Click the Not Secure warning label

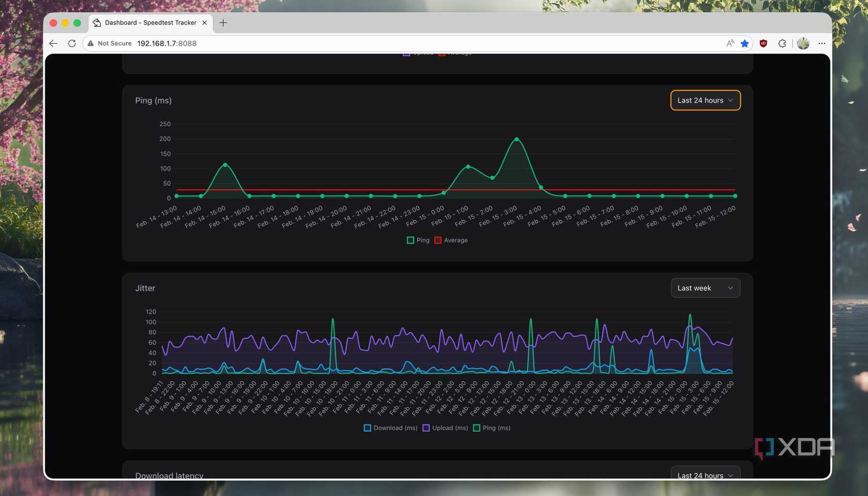coord(109,43)
